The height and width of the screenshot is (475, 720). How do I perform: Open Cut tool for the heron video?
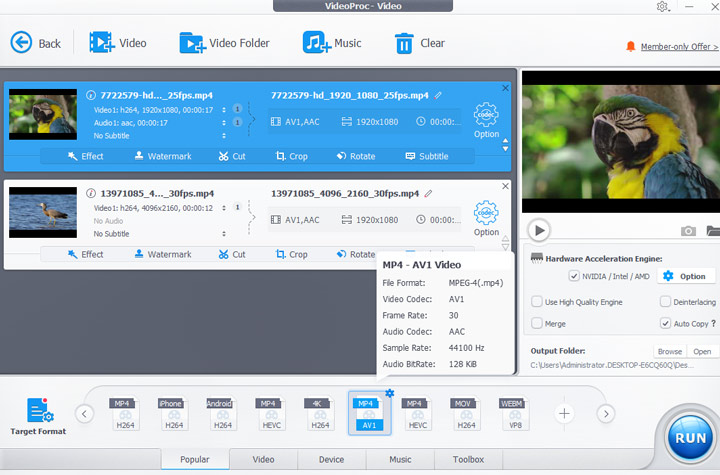[x=232, y=254]
